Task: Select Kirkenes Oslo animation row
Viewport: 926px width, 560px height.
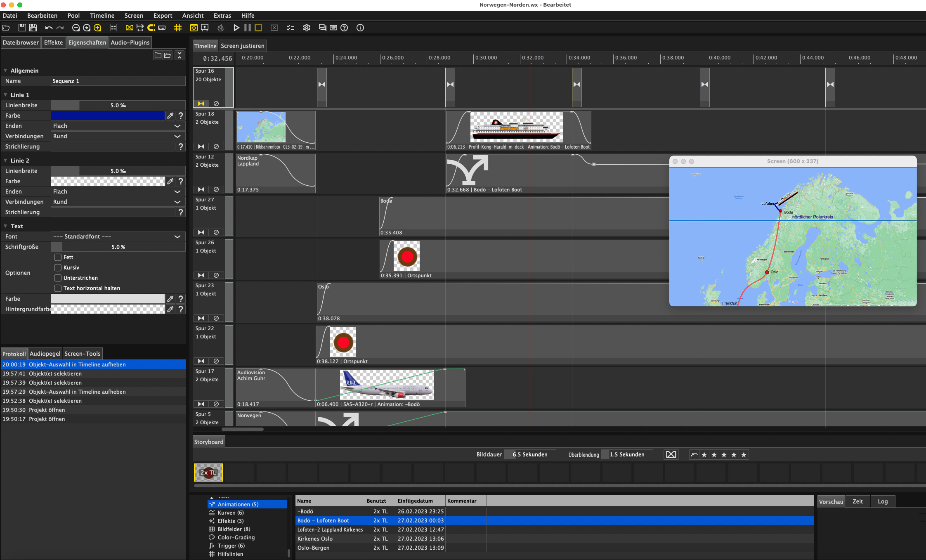Action: pos(315,539)
